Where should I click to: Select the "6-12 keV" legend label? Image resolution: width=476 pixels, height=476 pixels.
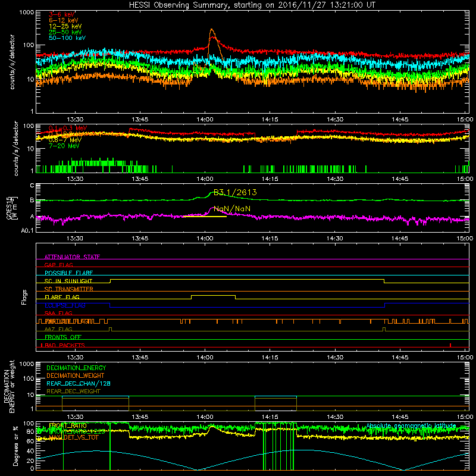(x=64, y=20)
